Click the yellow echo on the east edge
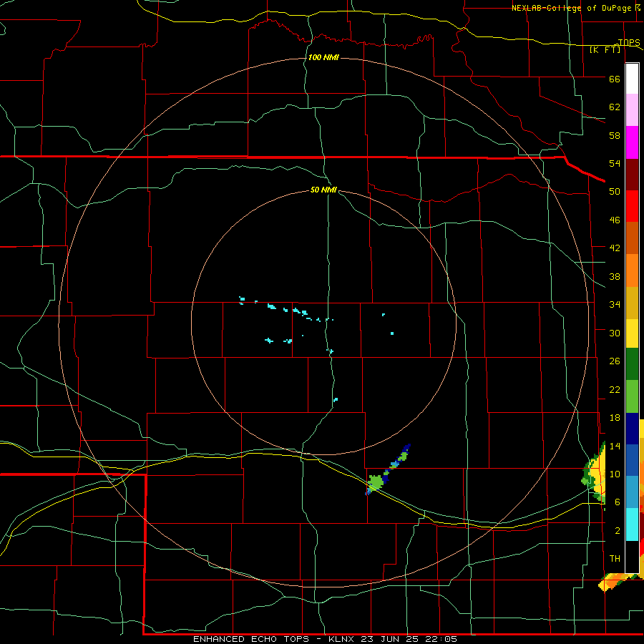The width and height of the screenshot is (644, 644). [x=597, y=474]
